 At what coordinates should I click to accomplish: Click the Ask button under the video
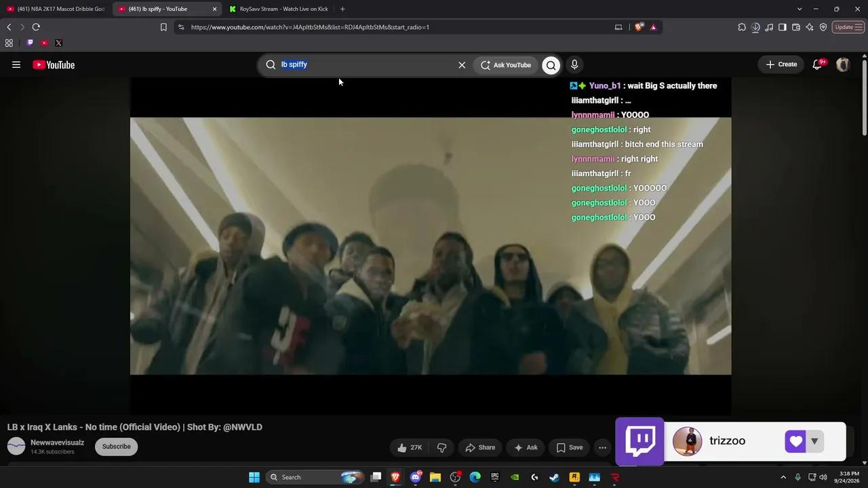(526, 447)
